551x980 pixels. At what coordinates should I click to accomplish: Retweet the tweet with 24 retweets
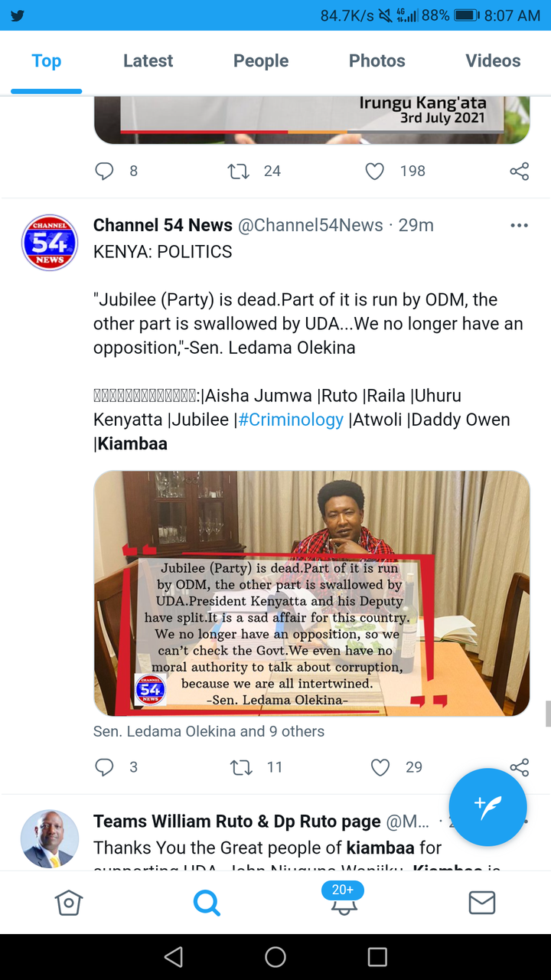click(239, 171)
